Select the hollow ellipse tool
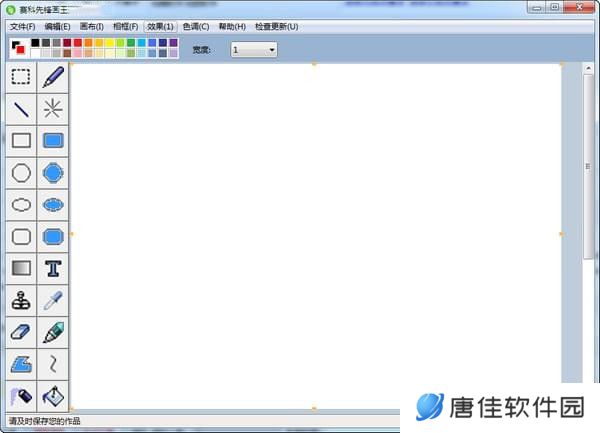 click(x=21, y=205)
